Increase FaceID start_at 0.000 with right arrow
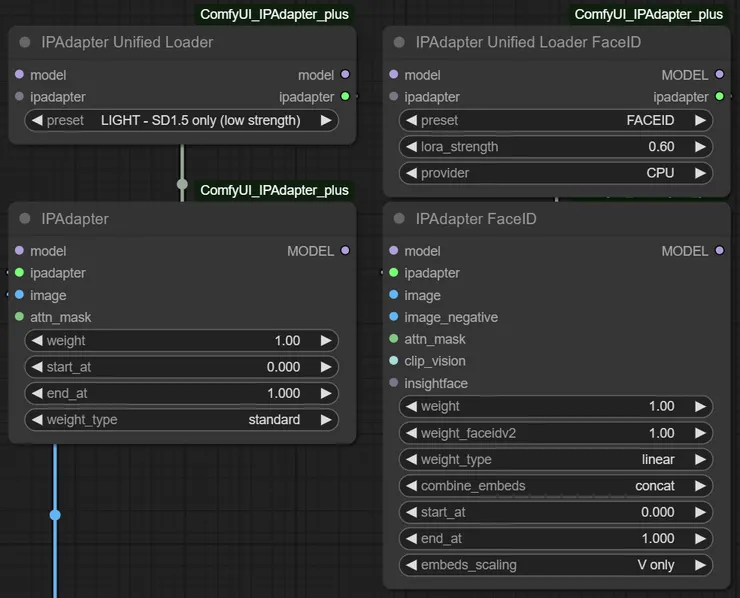The height and width of the screenshot is (598, 740). pyautogui.click(x=700, y=512)
